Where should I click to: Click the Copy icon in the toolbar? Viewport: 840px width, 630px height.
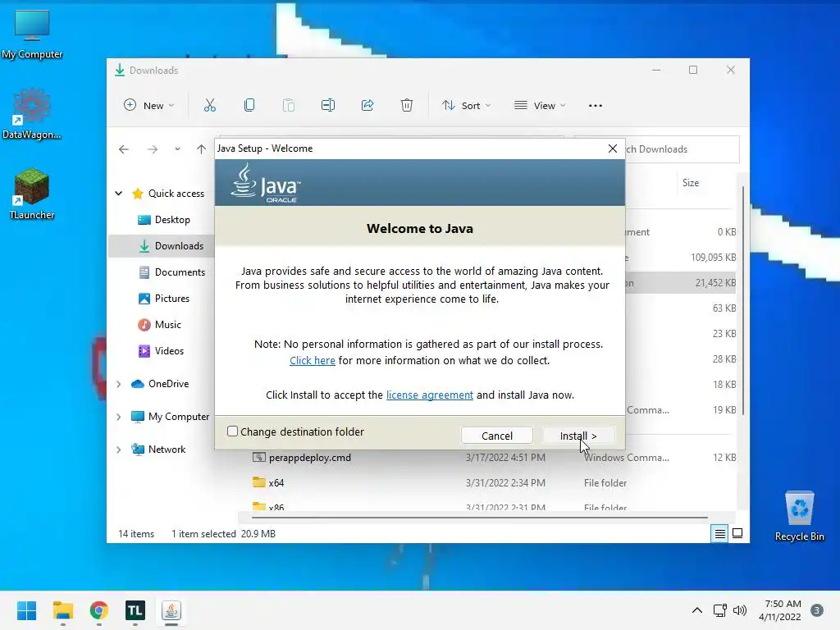(x=249, y=106)
